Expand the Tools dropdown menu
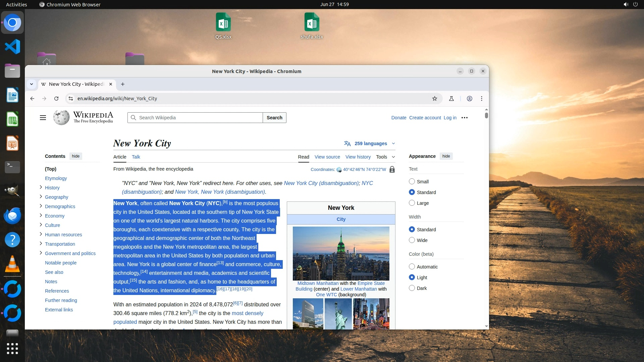 pyautogui.click(x=385, y=157)
